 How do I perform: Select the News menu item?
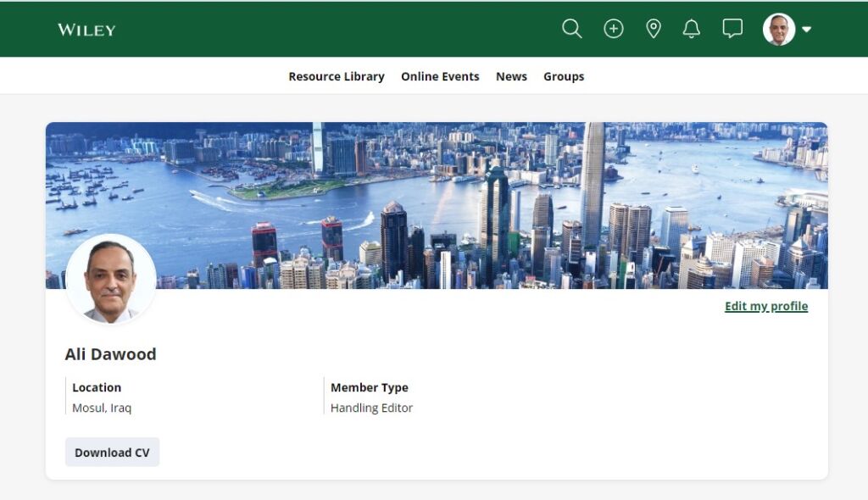511,76
